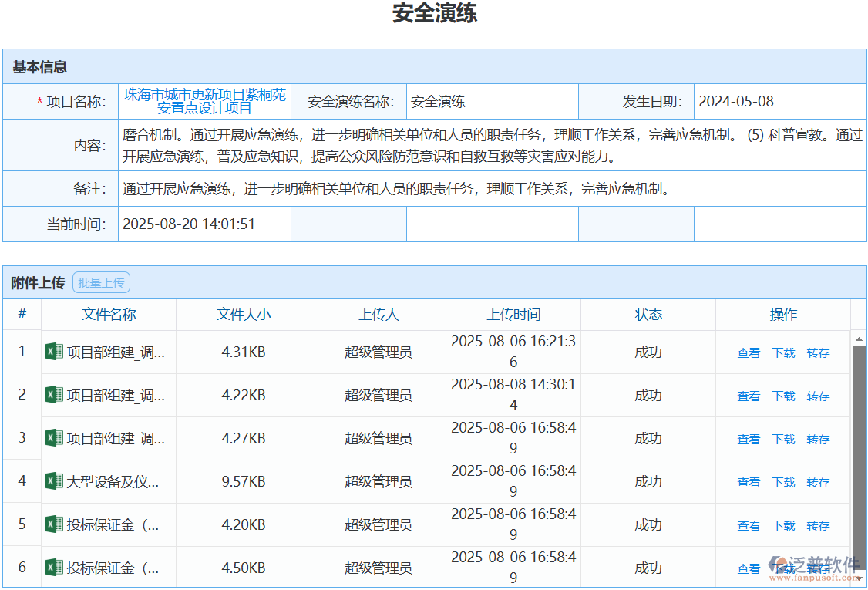Image resolution: width=868 pixels, height=590 pixels.
Task: Click 查看 on the first attachment row
Action: [x=748, y=352]
